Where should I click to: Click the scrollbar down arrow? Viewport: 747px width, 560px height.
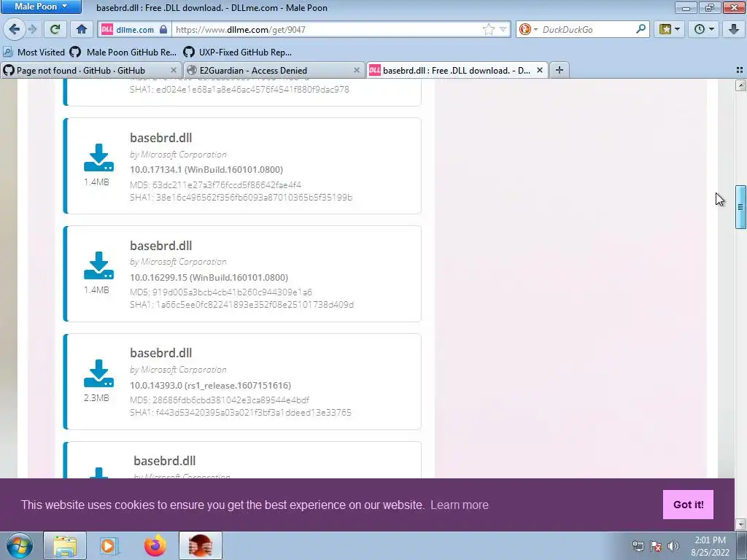[x=740, y=524]
